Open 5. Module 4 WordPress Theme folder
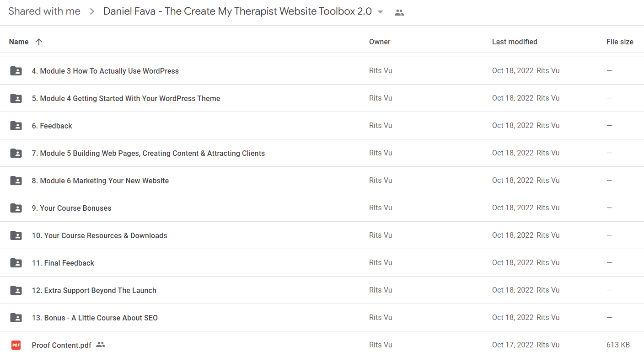 pos(126,98)
